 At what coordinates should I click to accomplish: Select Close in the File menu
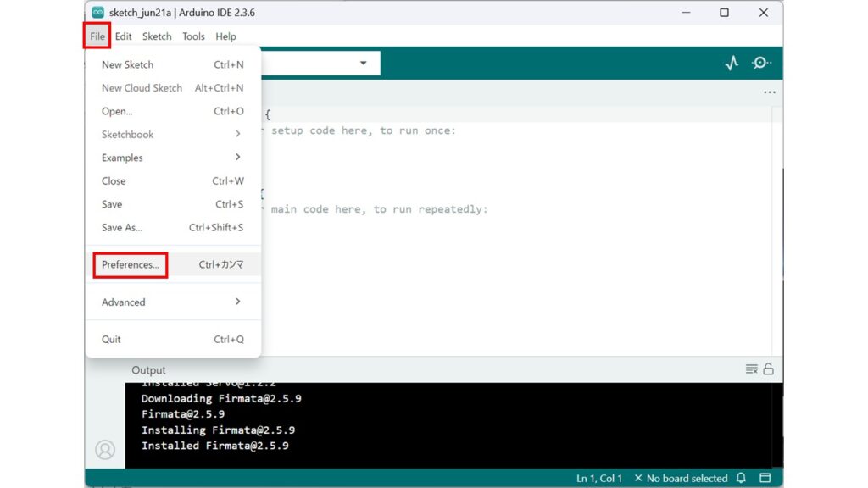coord(172,181)
